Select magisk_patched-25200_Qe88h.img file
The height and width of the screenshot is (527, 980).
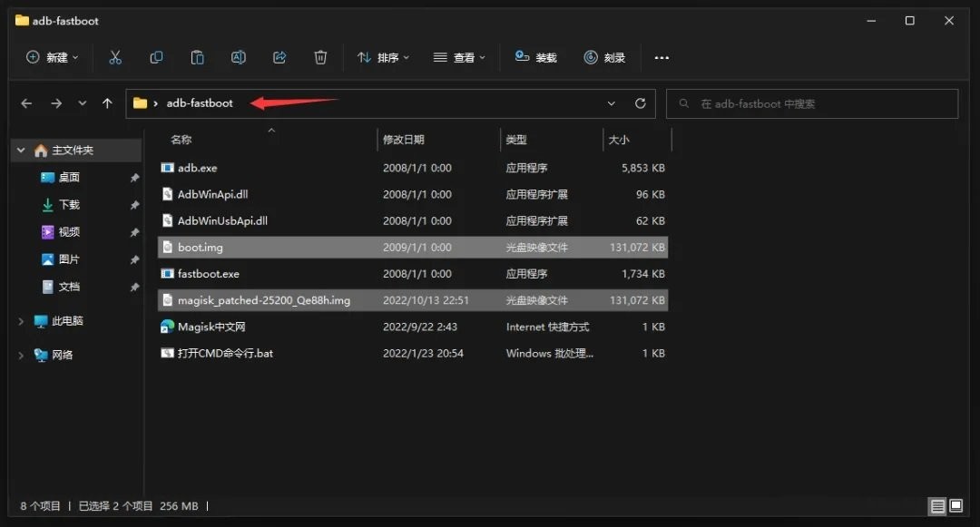[413, 300]
